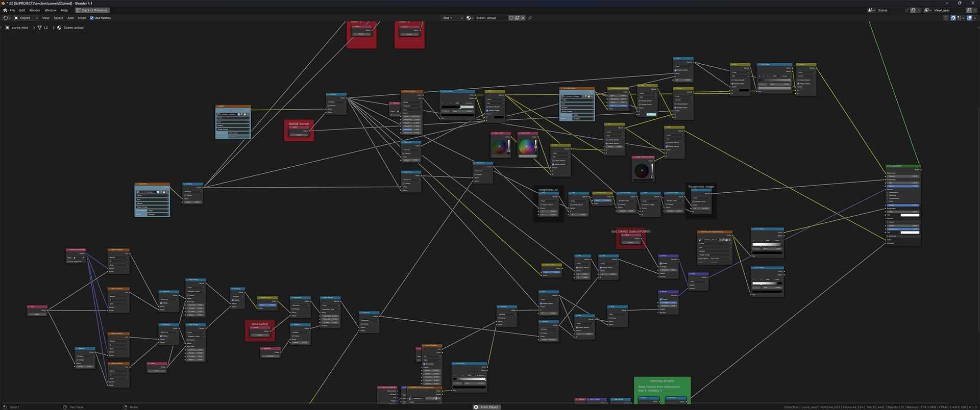This screenshot has height=410, width=980.
Task: Open the overlays options dropdown arrow
Action: pyautogui.click(x=975, y=18)
